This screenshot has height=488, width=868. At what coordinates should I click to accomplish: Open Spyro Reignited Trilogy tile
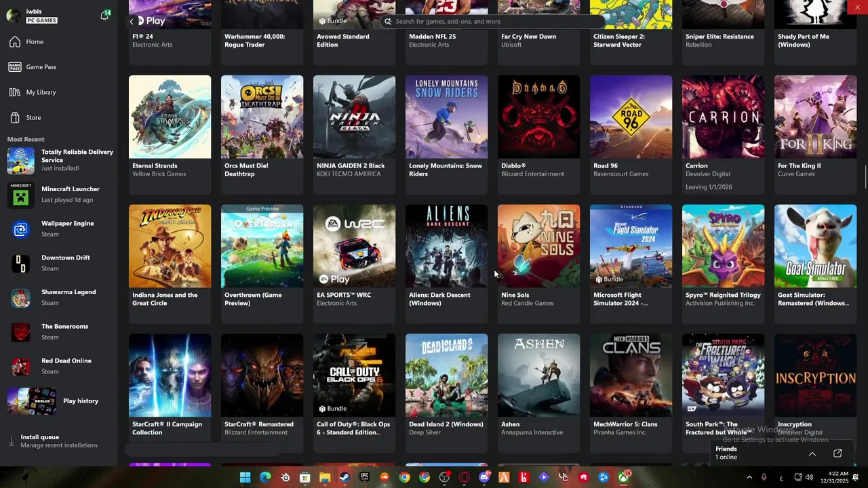723,263
